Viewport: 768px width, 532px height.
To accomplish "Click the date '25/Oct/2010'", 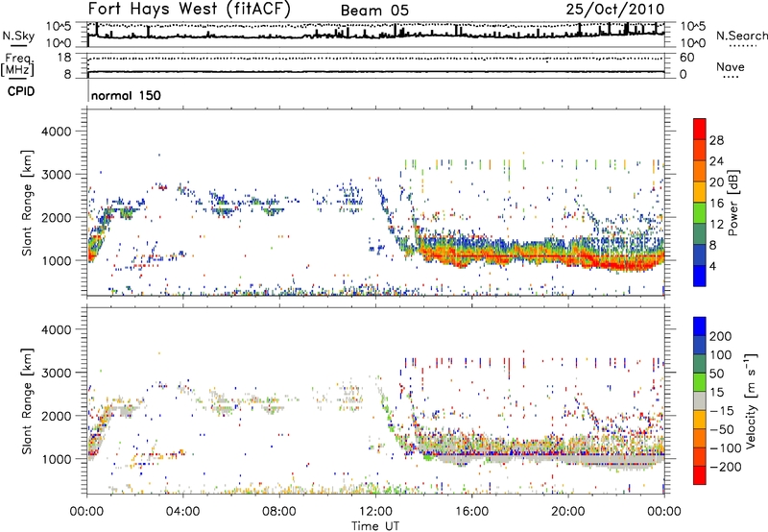I will [615, 10].
